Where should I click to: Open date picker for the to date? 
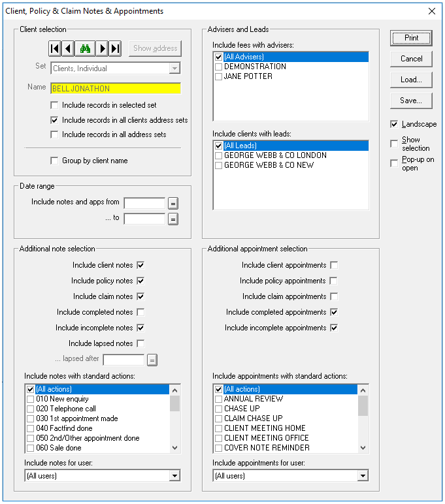coord(173,219)
